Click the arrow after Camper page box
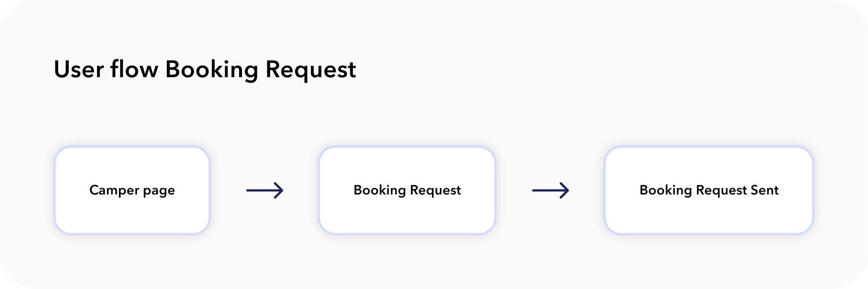This screenshot has height=289, width=868. point(265,191)
